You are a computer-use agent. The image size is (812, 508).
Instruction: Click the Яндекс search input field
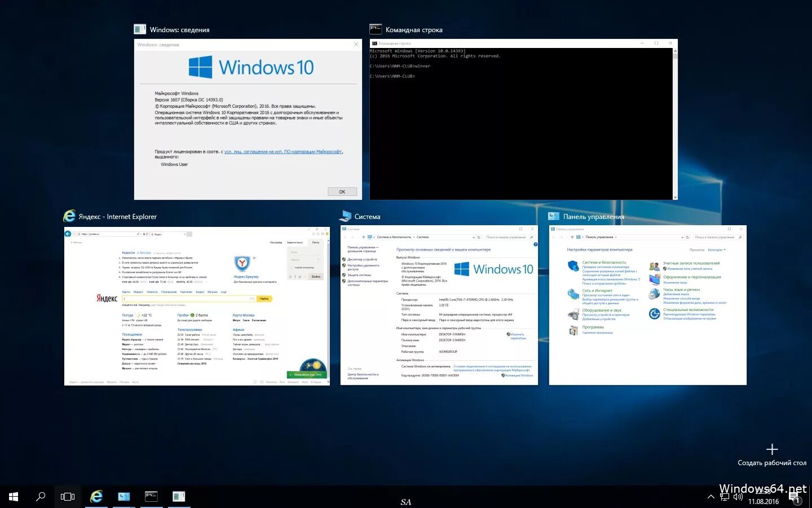[x=189, y=299]
